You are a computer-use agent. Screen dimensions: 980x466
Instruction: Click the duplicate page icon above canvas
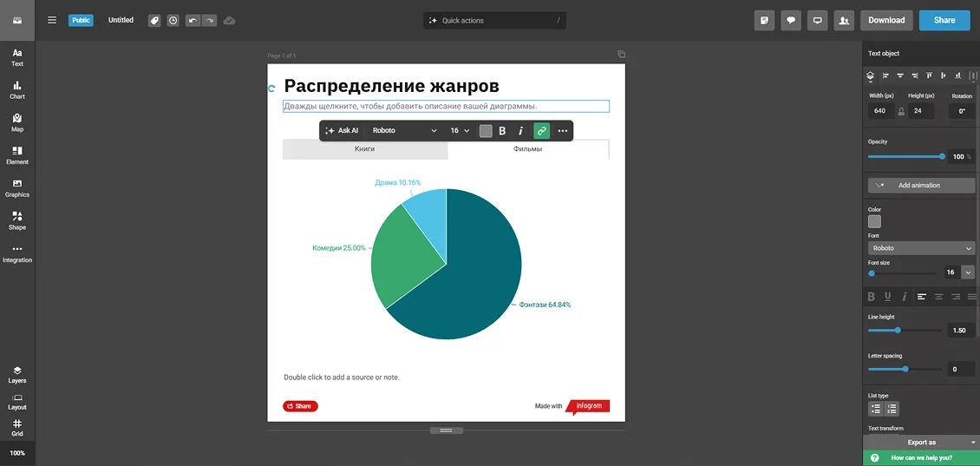click(x=621, y=55)
